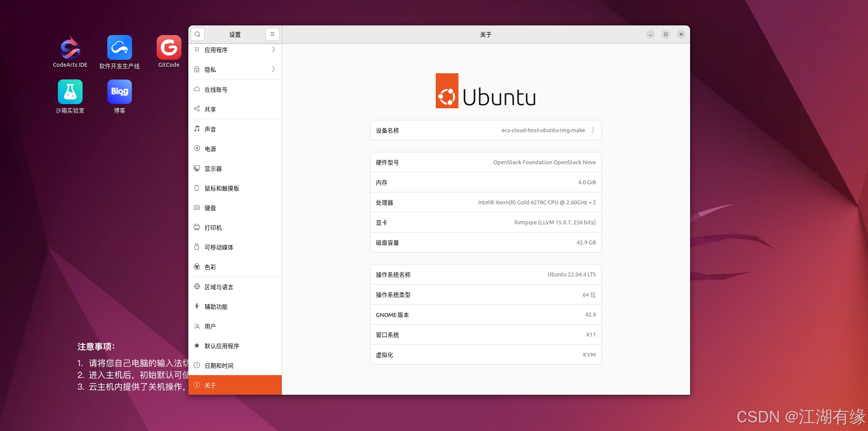
Task: Select 可移动媒体 in sidebar
Action: pos(235,247)
